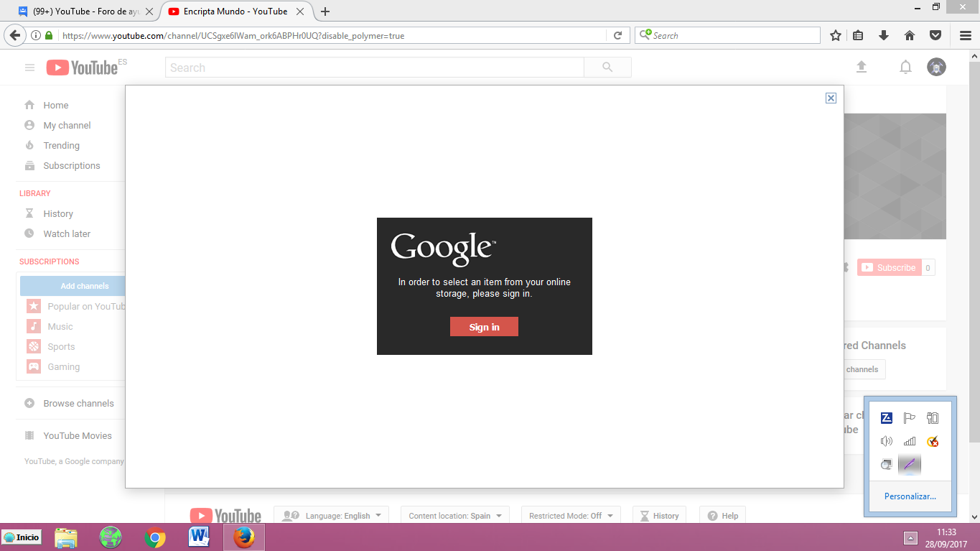Open My channel in the sidebar
The height and width of the screenshot is (551, 980).
[67, 125]
